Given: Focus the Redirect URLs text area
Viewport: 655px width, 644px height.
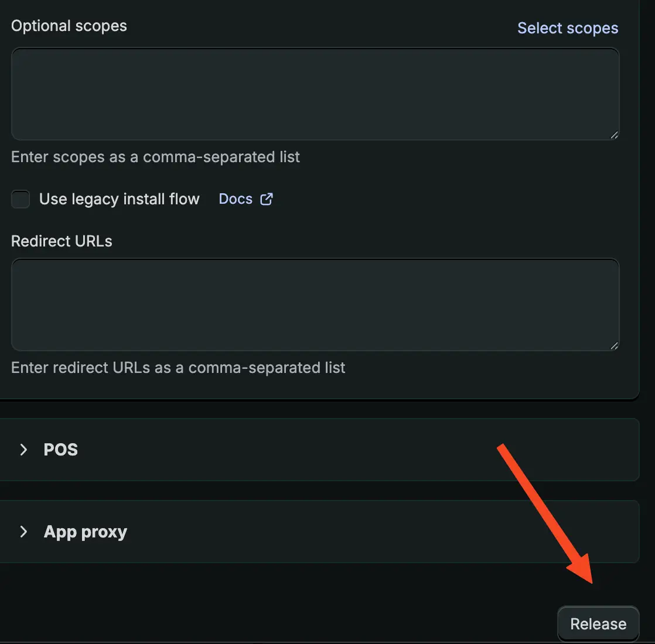Looking at the screenshot, I should coord(315,304).
